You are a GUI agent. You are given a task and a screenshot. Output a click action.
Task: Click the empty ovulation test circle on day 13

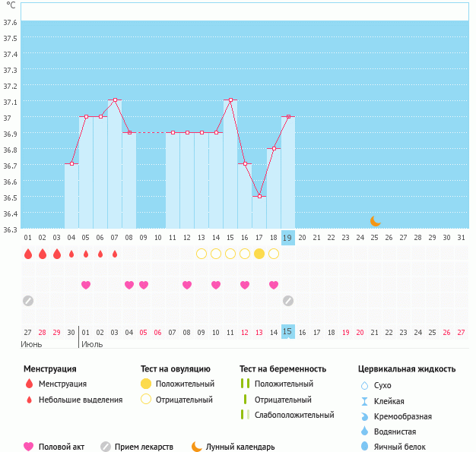click(x=202, y=254)
